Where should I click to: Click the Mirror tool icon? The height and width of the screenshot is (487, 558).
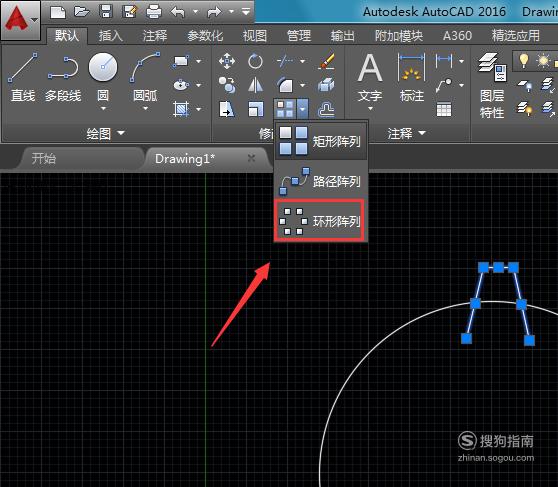coord(256,85)
